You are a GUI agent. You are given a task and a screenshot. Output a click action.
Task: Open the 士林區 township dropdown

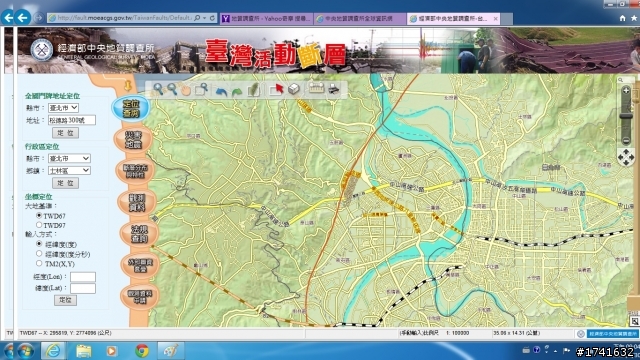click(69, 171)
